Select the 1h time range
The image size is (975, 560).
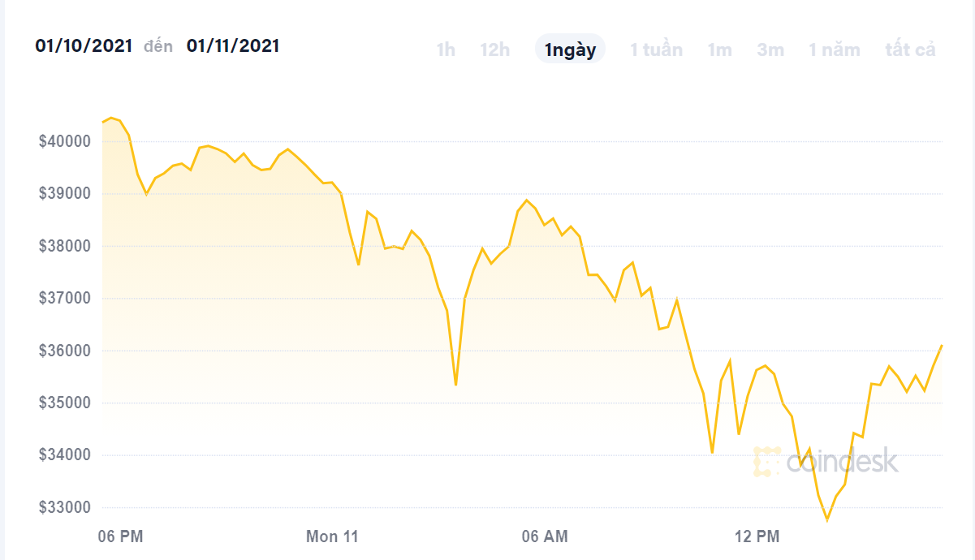coord(446,50)
